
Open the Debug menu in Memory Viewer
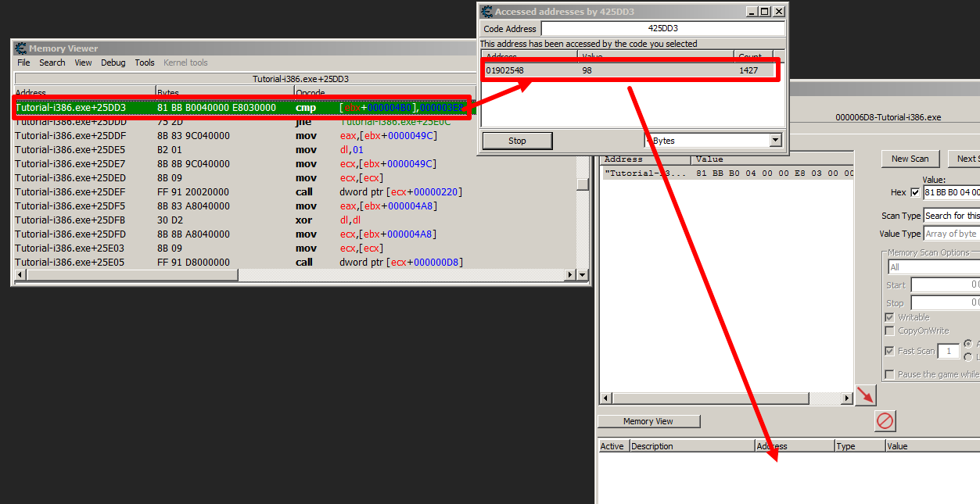(x=113, y=63)
